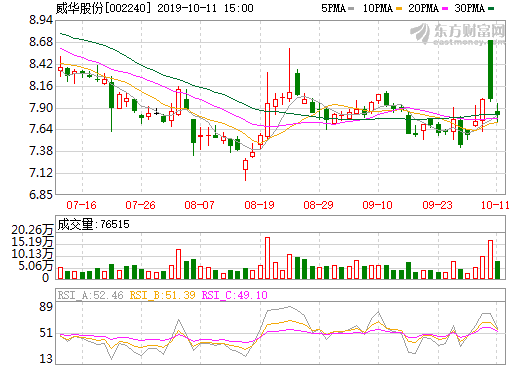This screenshot has height=365, width=520.
Task: Select the 07-16 date label
Action: [81, 205]
